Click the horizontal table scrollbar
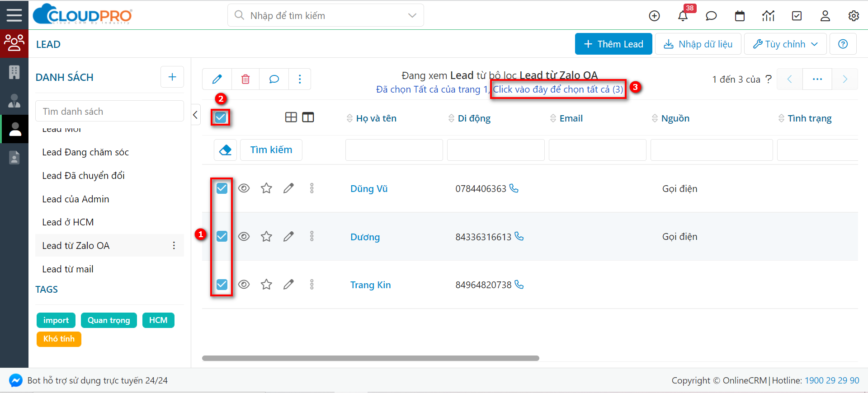 371,358
